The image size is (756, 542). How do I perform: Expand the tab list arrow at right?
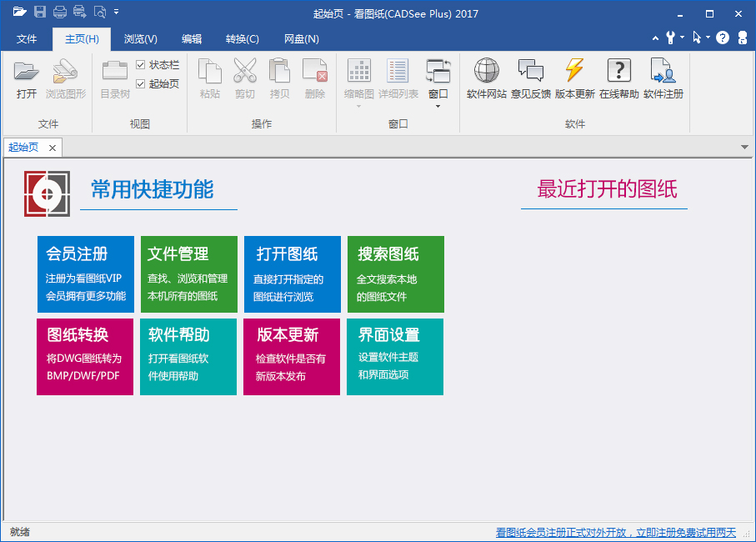coord(744,148)
